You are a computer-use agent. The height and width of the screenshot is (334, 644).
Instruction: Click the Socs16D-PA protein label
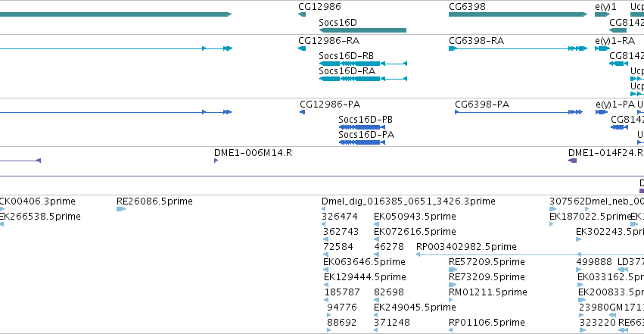pos(366,135)
